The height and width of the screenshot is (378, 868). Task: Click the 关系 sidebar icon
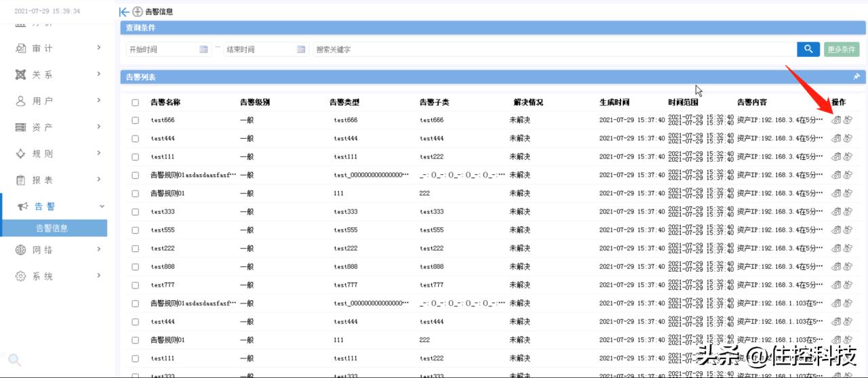click(20, 75)
